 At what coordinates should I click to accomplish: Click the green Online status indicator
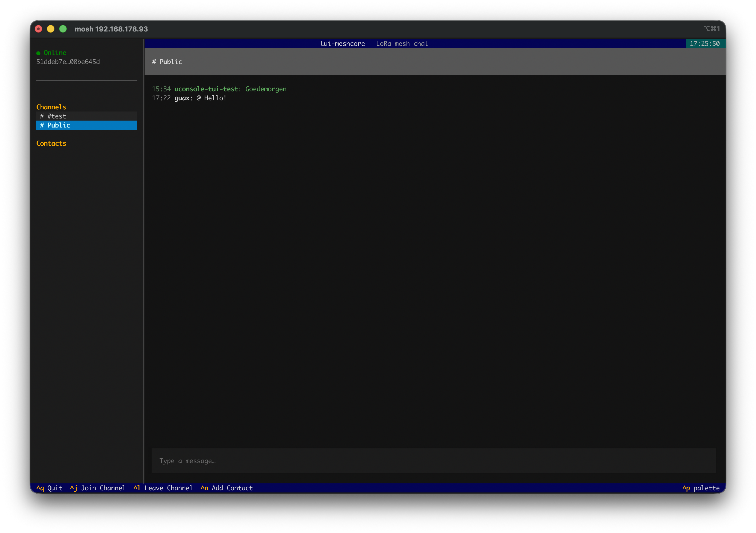(x=51, y=53)
